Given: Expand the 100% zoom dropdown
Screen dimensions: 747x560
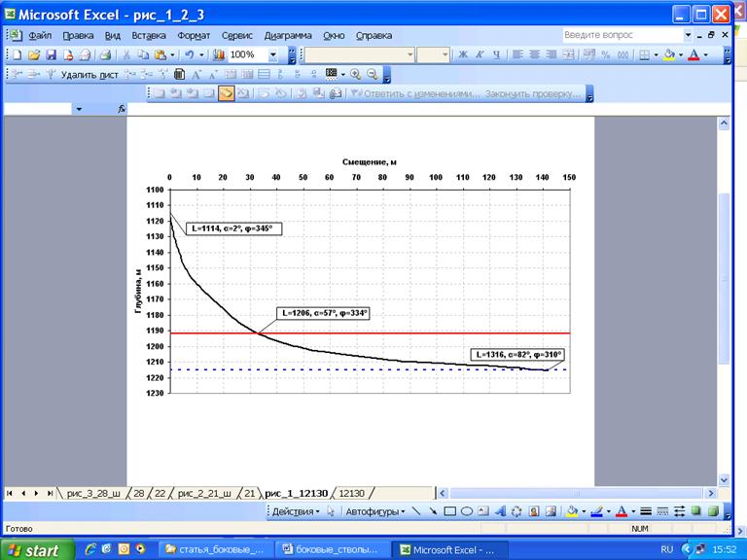Looking at the screenshot, I should [273, 55].
